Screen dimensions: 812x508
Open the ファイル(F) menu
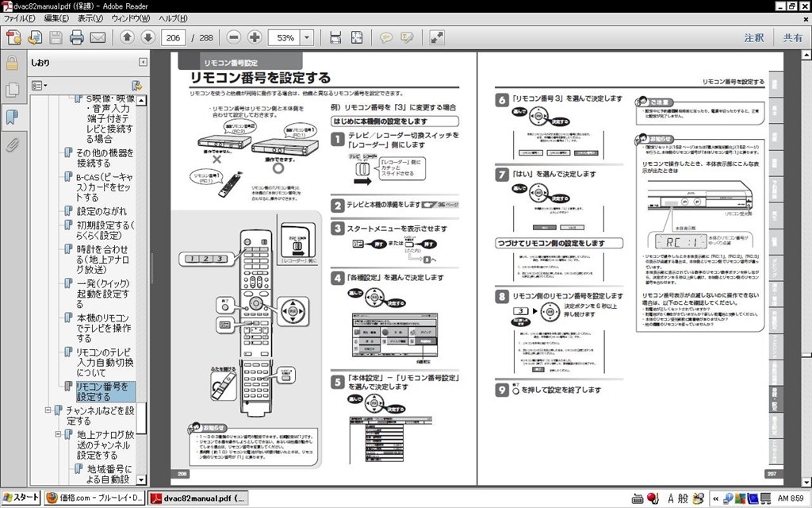[x=19, y=18]
